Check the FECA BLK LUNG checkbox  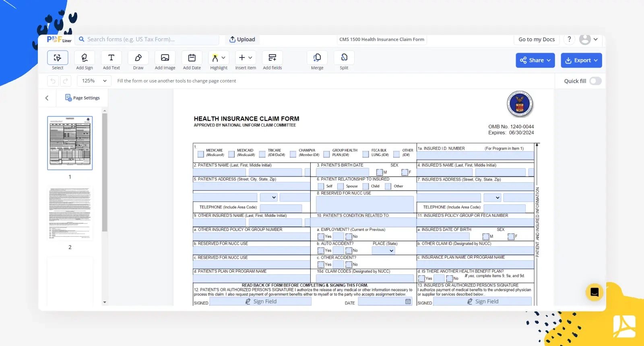tap(366, 154)
